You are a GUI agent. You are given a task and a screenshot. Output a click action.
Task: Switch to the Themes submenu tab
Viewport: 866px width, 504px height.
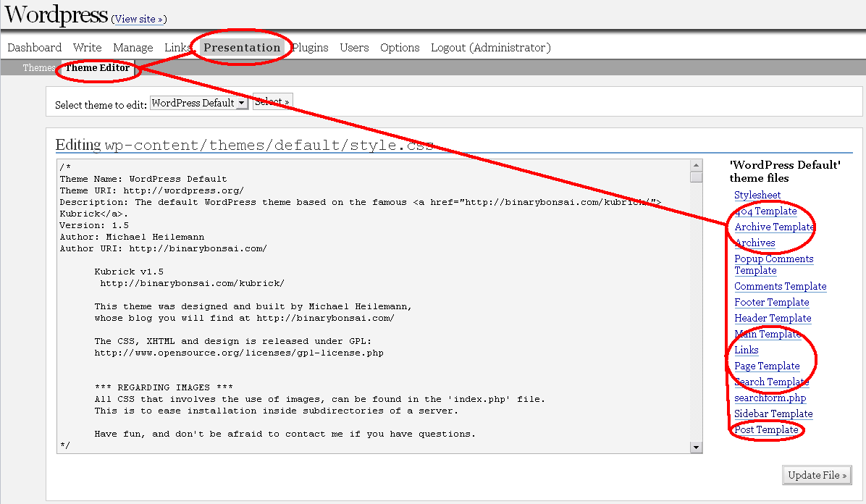point(38,67)
